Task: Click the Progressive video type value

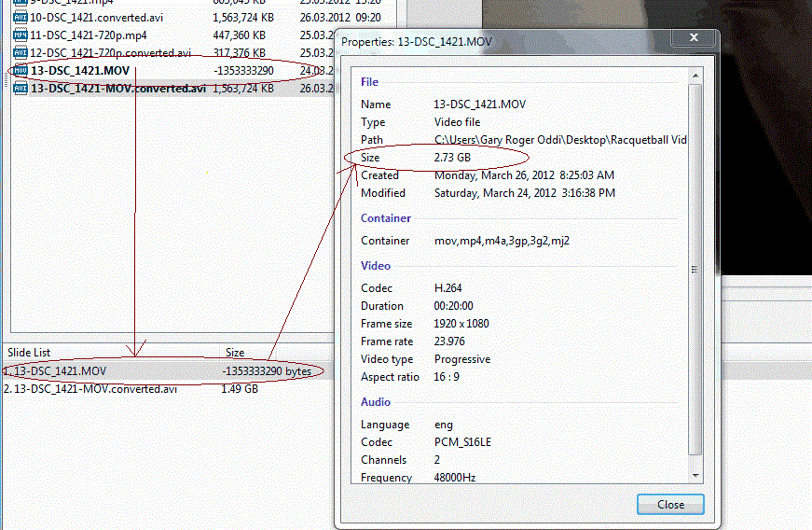Action: point(461,359)
